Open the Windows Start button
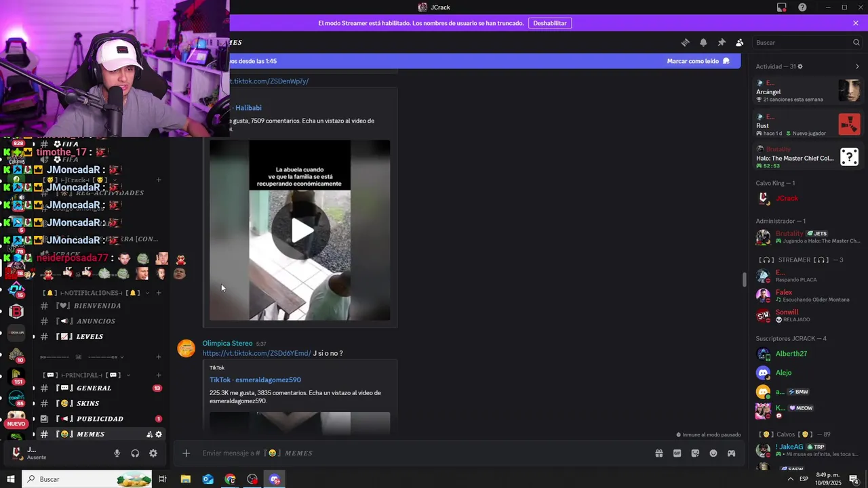The image size is (868, 488). click(x=10, y=479)
